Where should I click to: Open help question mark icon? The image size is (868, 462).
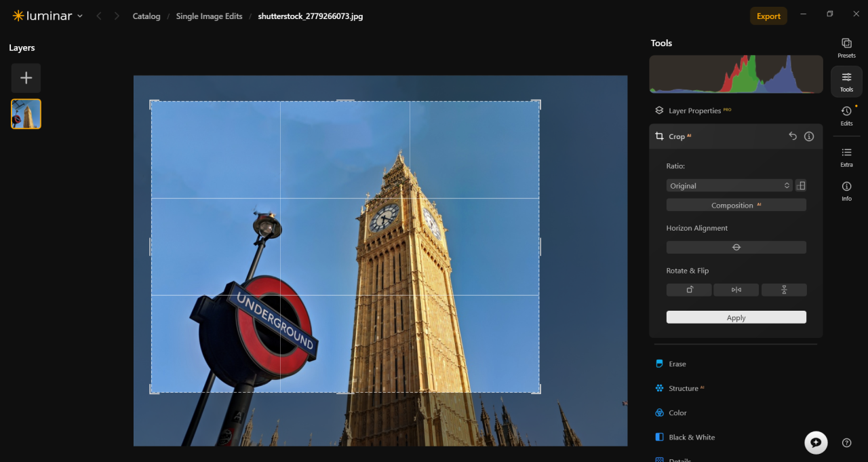click(846, 442)
